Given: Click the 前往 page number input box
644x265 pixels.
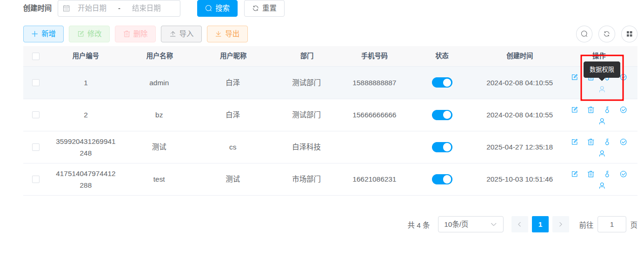Looking at the screenshot, I should click(611, 224).
